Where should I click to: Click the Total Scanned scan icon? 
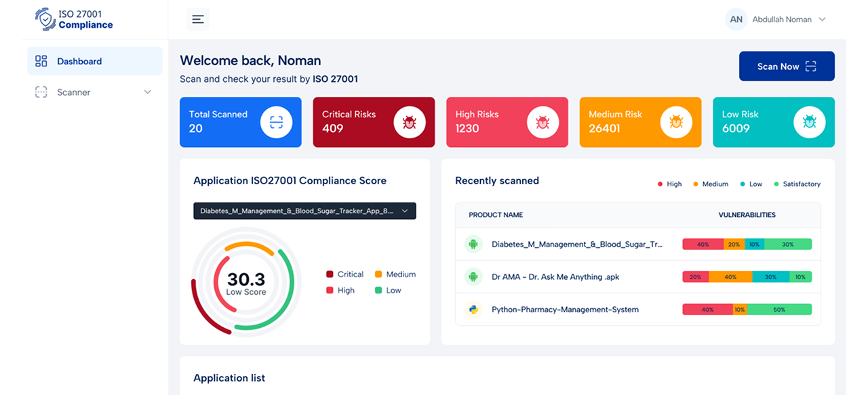[x=276, y=122]
